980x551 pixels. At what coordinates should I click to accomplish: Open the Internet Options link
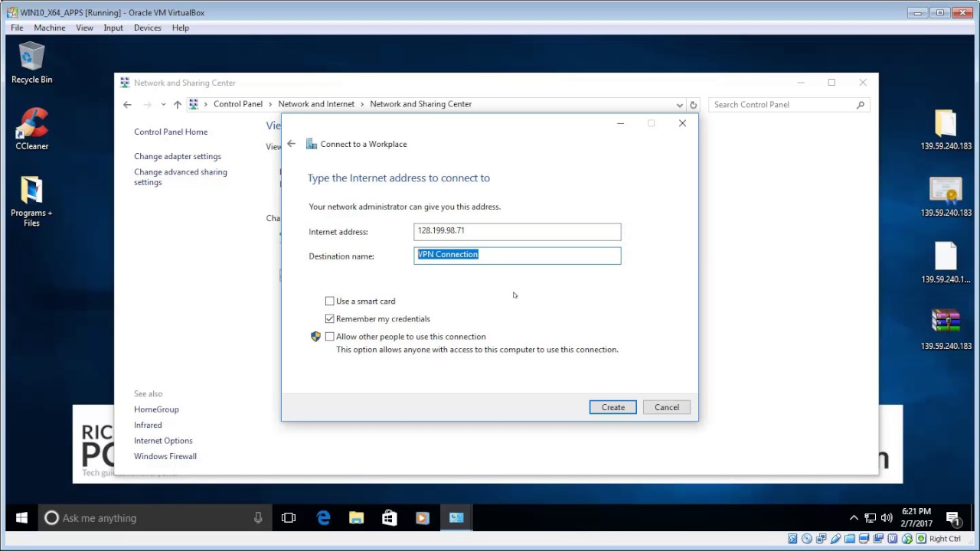(163, 441)
